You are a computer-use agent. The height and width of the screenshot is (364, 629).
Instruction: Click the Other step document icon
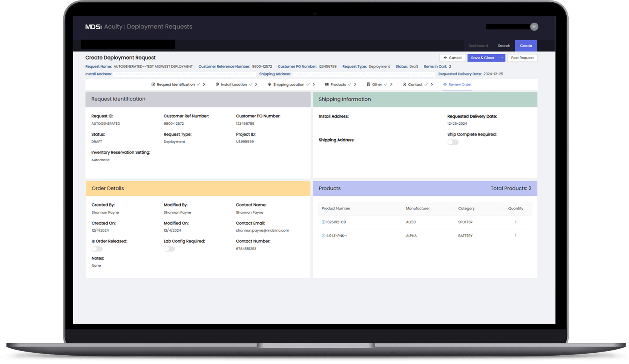click(x=368, y=84)
